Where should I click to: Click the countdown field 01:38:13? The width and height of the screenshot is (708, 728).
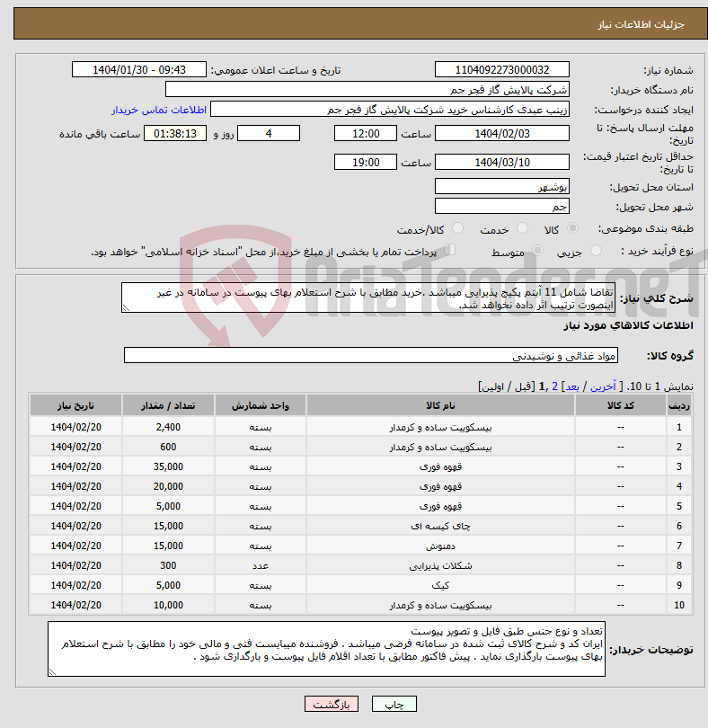point(175,134)
